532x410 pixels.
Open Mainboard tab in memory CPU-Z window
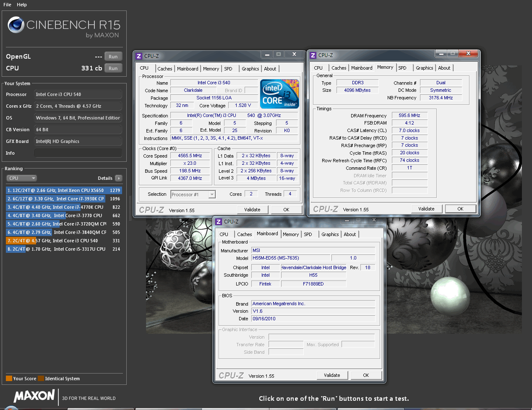[362, 68]
